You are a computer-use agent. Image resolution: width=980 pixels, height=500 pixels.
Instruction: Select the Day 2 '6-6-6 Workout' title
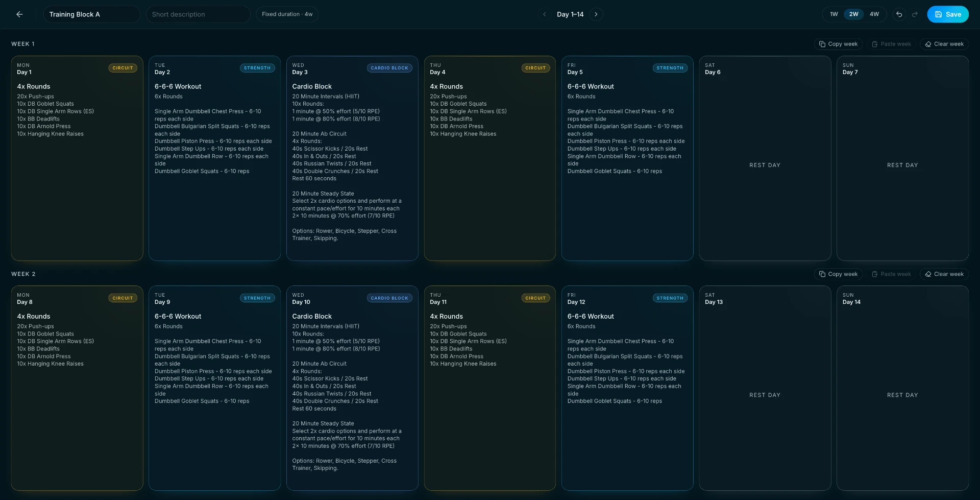tap(178, 87)
